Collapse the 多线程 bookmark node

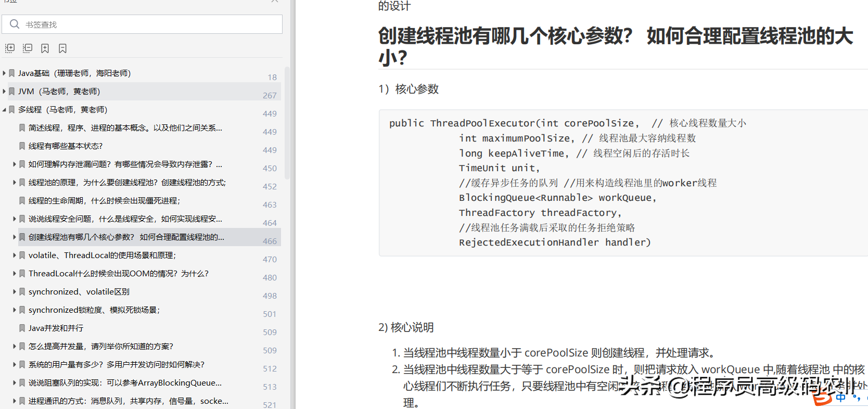4,110
